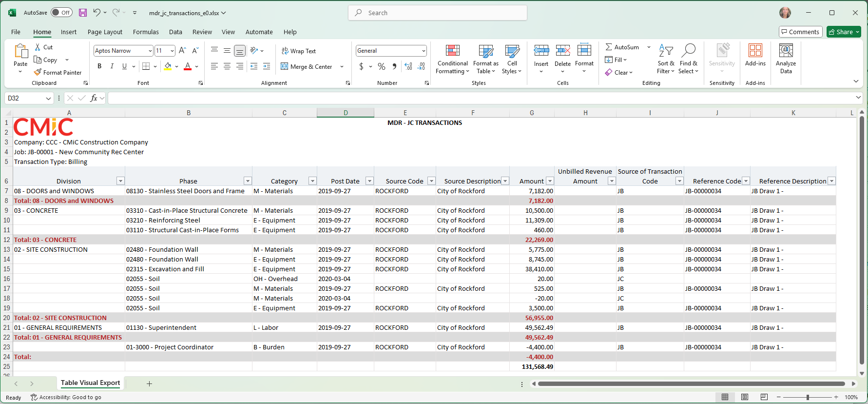
Task: Open the File menu
Action: point(16,32)
